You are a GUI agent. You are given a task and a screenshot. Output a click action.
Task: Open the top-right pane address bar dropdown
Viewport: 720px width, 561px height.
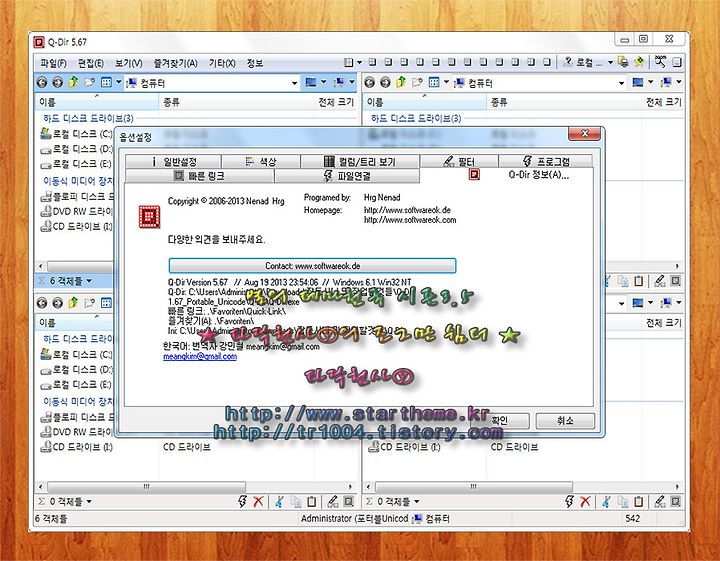coord(622,83)
